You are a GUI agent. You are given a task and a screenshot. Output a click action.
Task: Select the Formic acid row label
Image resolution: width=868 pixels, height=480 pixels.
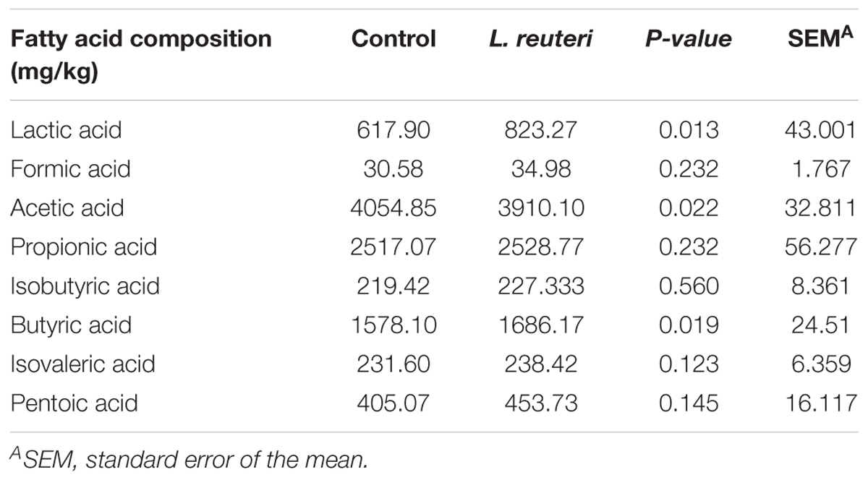[x=70, y=169]
